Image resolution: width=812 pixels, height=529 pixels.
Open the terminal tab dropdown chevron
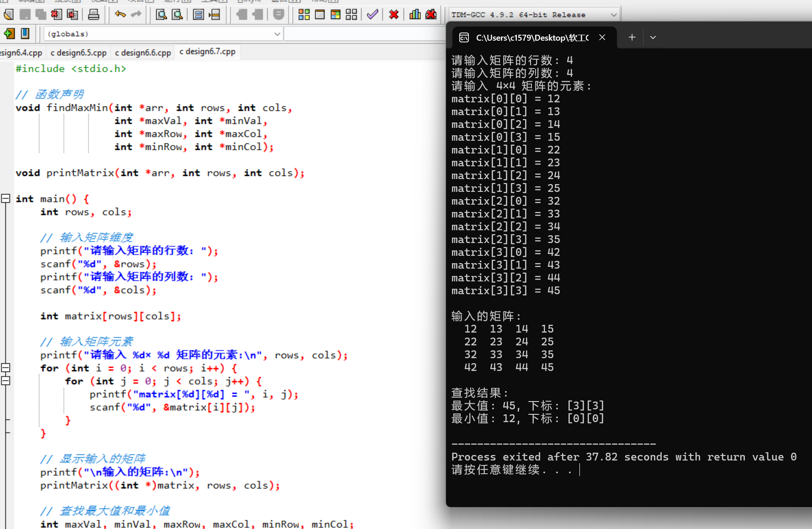point(653,37)
